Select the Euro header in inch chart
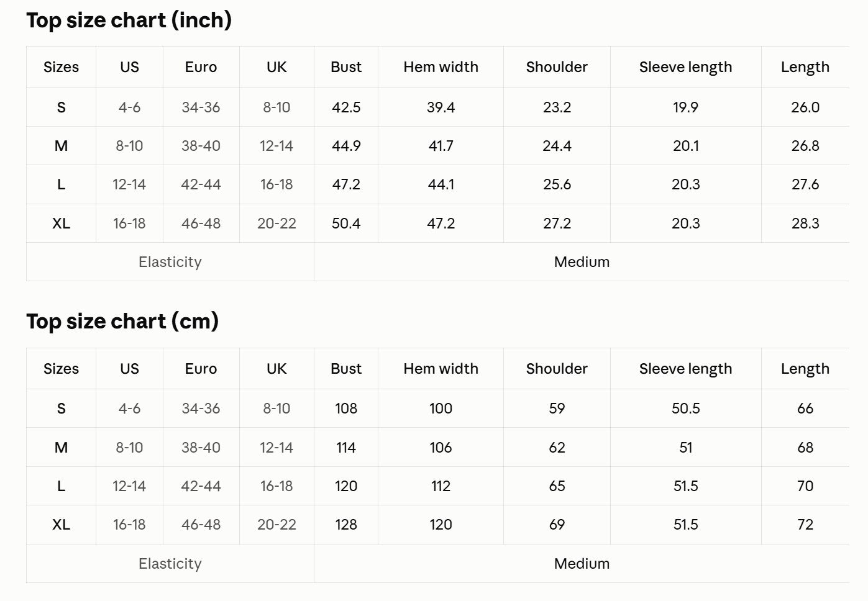 (201, 67)
